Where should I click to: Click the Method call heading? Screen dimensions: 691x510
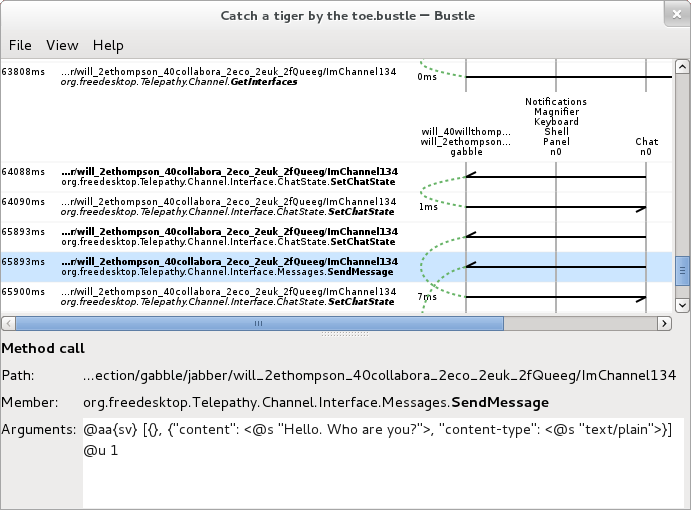point(43,349)
